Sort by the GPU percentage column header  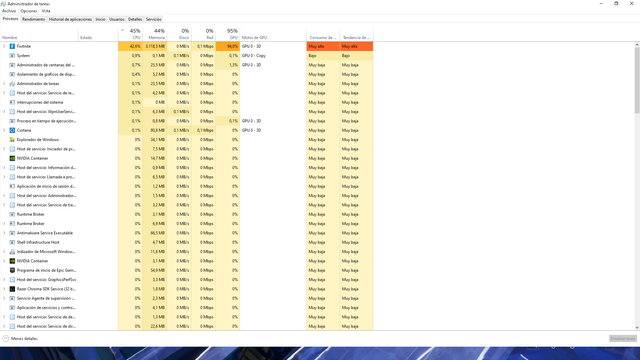[x=228, y=34]
